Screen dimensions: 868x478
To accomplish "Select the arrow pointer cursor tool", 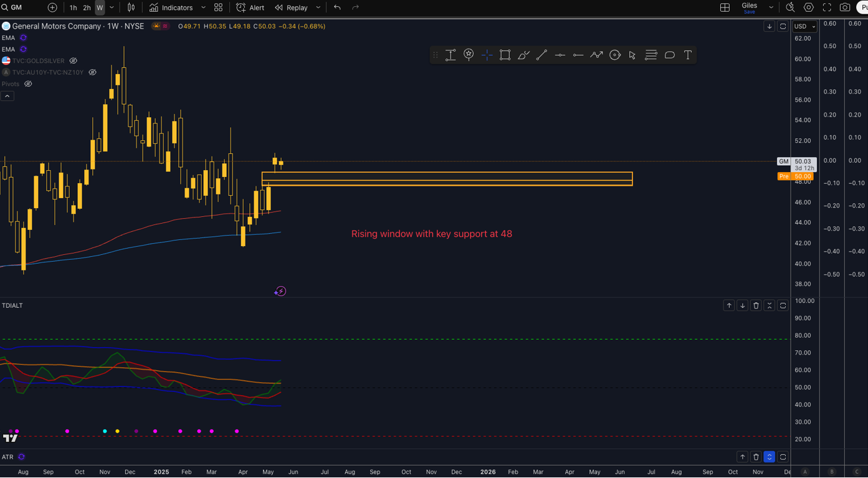I will pyautogui.click(x=632, y=55).
